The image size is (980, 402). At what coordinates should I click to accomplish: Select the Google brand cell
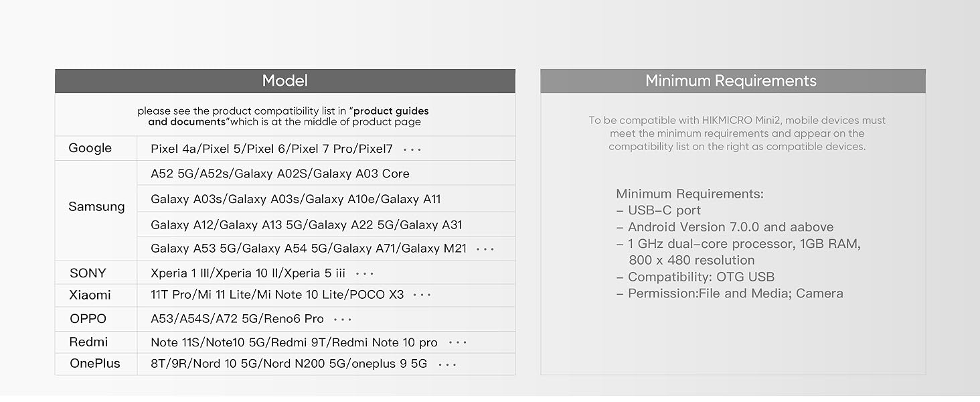[x=90, y=149]
